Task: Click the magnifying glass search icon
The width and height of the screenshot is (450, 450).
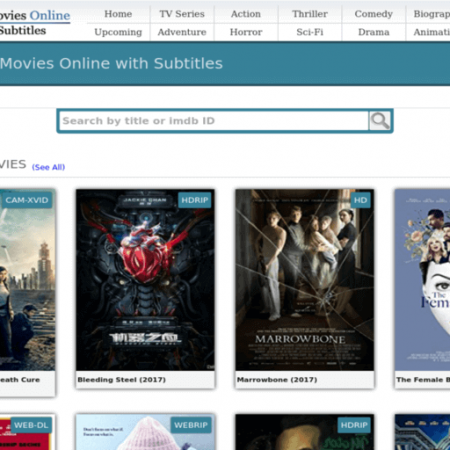Action: click(380, 121)
